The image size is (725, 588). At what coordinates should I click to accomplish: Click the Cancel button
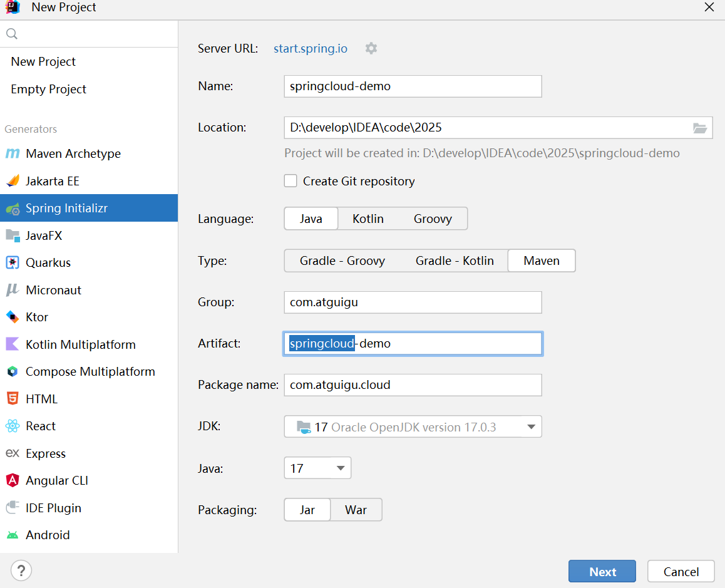(x=681, y=571)
